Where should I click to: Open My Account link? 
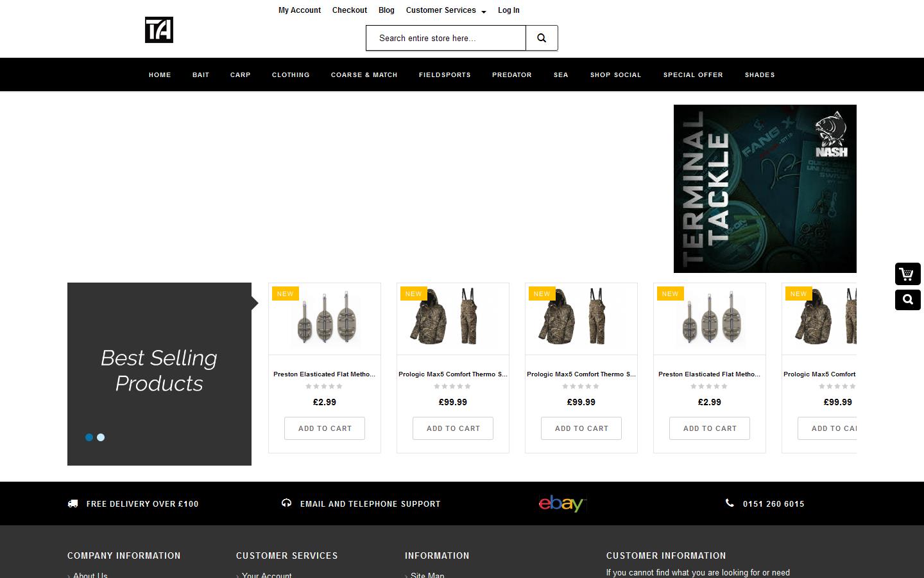point(300,10)
